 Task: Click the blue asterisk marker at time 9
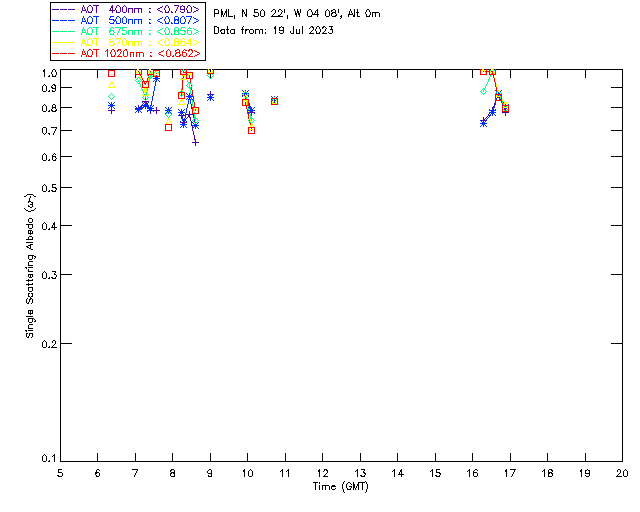pyautogui.click(x=210, y=96)
